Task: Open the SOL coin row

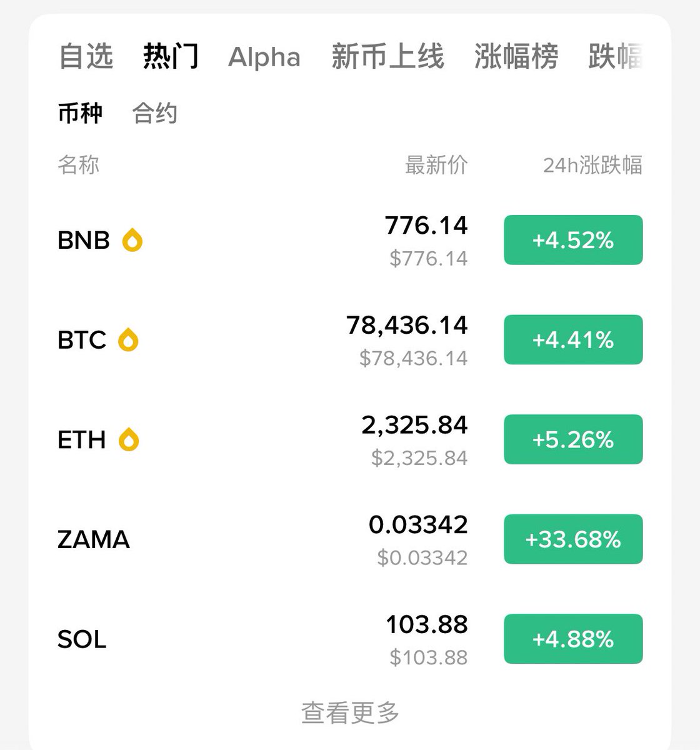Action: click(82, 639)
